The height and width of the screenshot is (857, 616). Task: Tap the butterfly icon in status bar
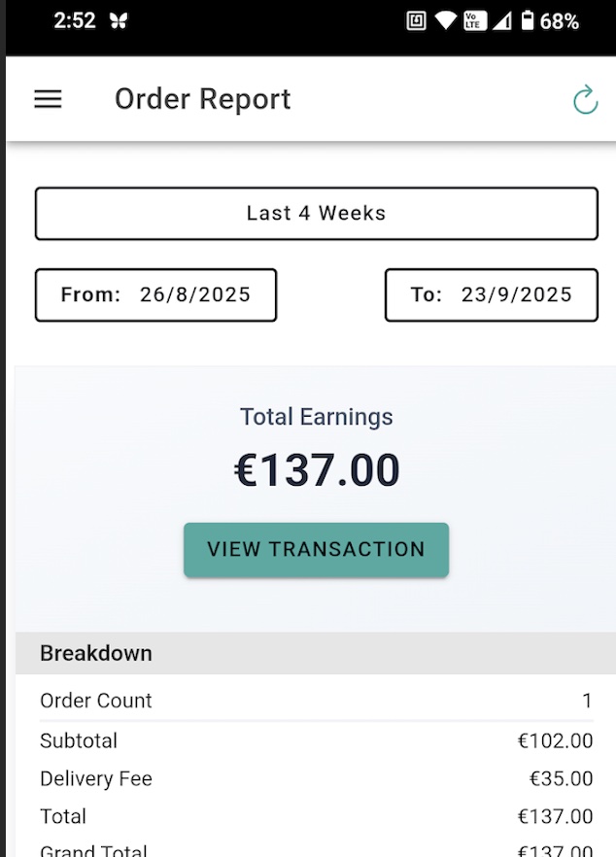[x=119, y=21]
